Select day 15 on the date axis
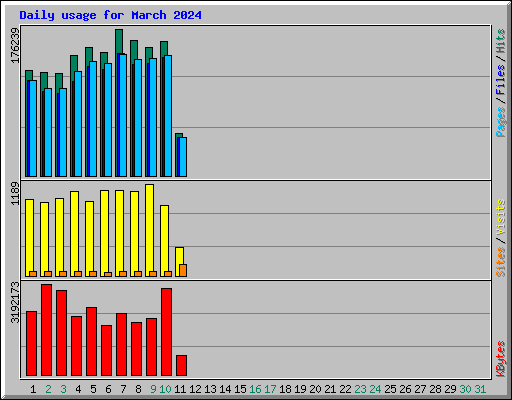512x400 pixels. 240,389
